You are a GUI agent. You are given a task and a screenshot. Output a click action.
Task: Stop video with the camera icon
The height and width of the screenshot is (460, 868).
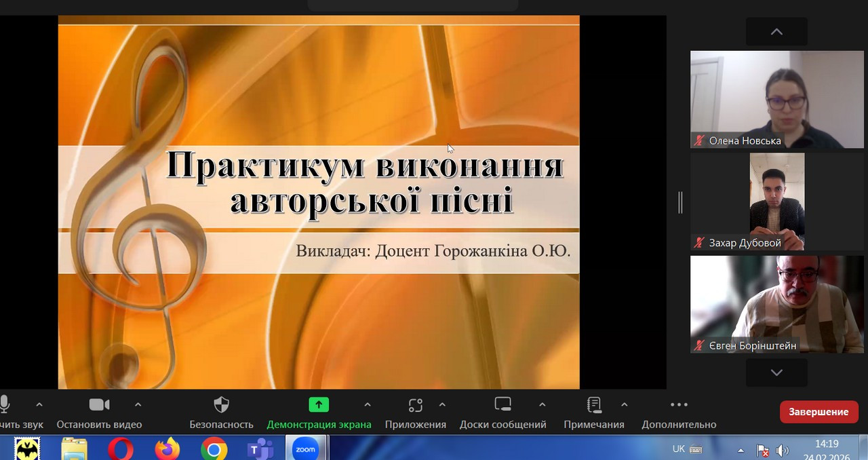tap(99, 404)
